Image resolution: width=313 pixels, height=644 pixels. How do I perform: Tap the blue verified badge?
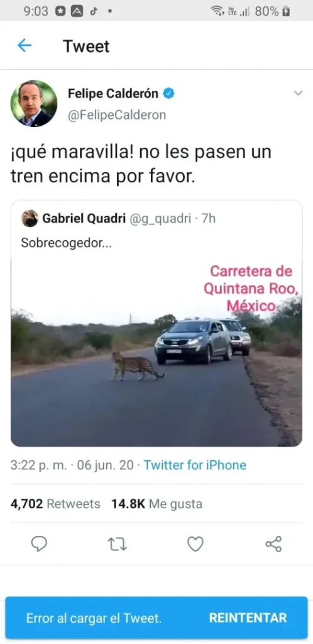[x=169, y=94]
